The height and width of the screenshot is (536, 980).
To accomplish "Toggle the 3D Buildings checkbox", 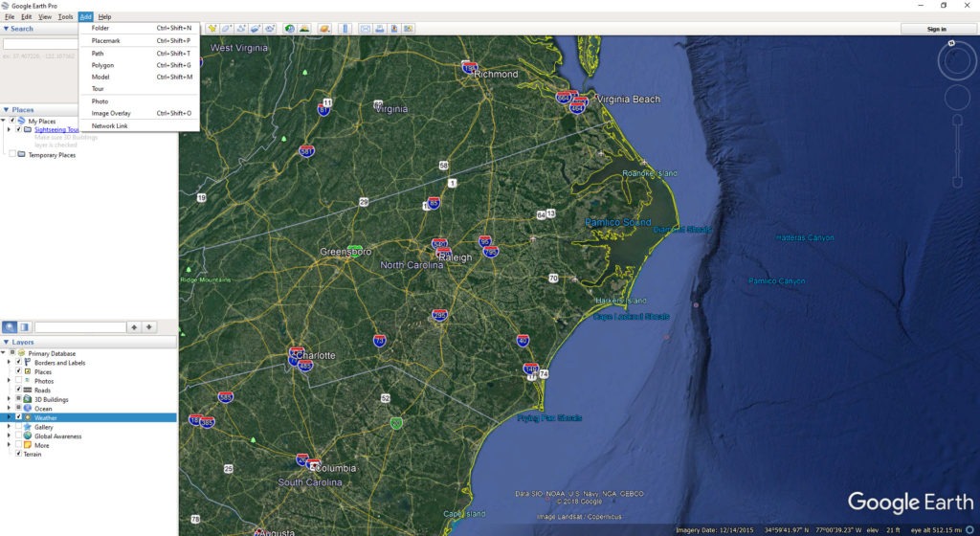I will point(18,398).
